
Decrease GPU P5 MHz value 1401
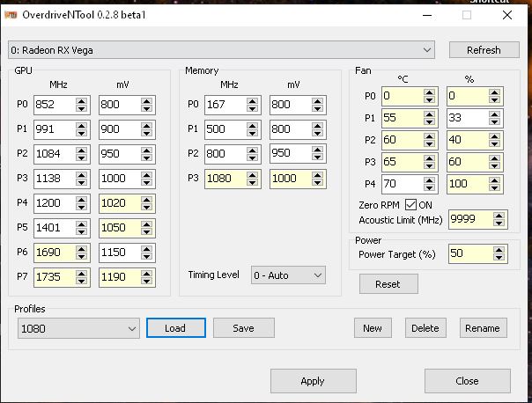81,231
